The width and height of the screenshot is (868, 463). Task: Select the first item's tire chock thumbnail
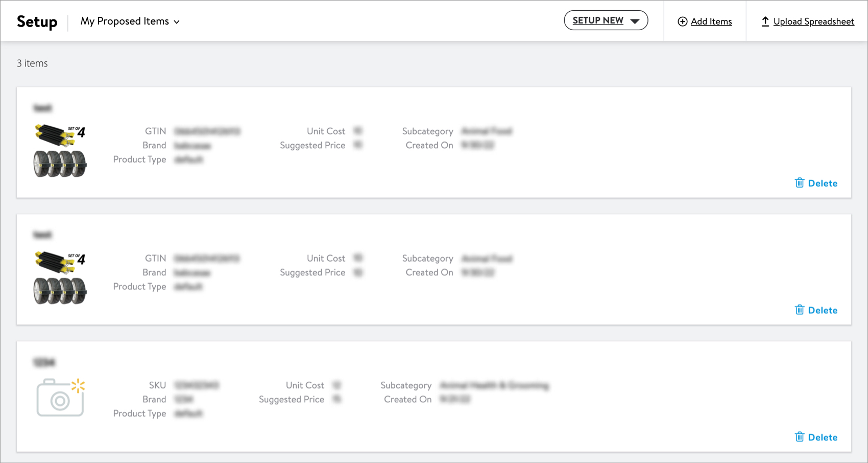point(60,151)
